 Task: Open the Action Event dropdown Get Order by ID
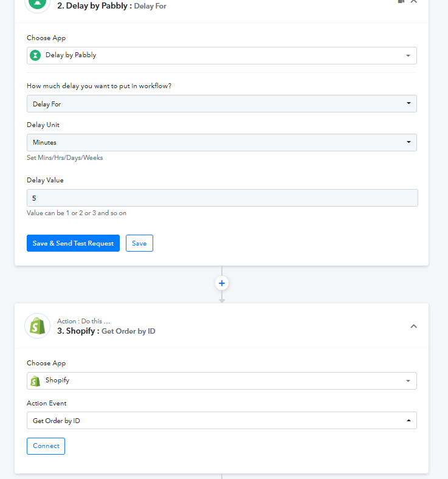point(222,421)
